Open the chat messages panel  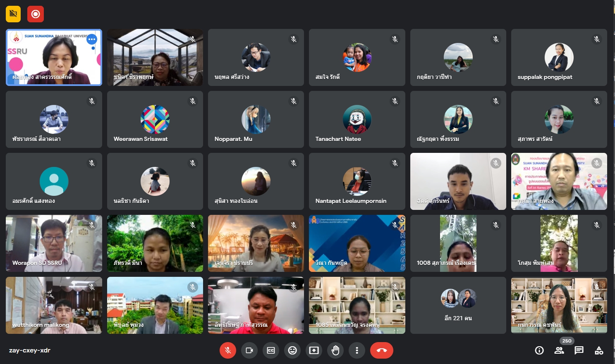[579, 350]
